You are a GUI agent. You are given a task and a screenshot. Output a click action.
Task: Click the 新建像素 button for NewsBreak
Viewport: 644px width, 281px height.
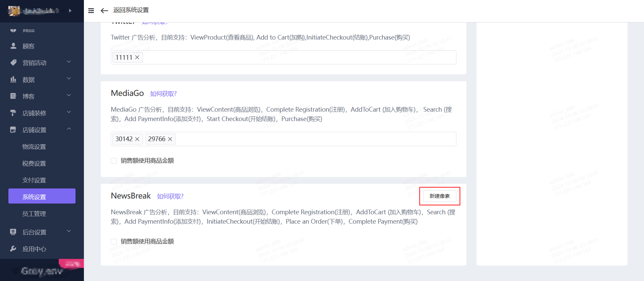(439, 196)
